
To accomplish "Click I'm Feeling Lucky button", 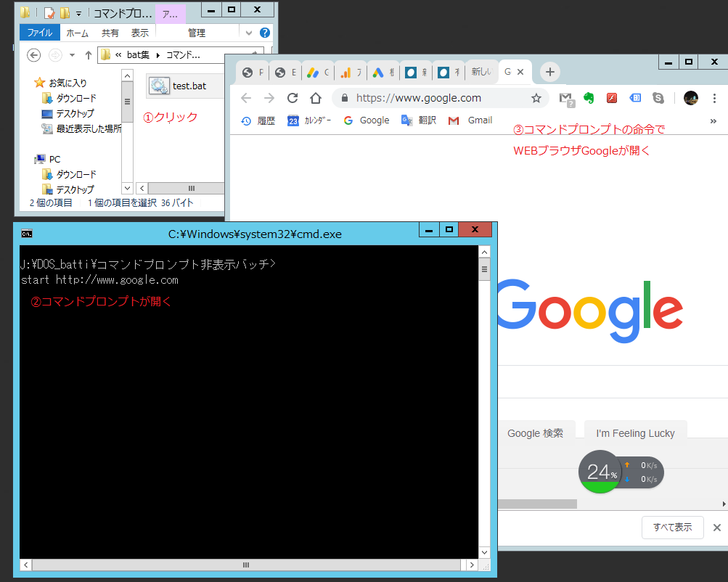I will click(x=635, y=433).
